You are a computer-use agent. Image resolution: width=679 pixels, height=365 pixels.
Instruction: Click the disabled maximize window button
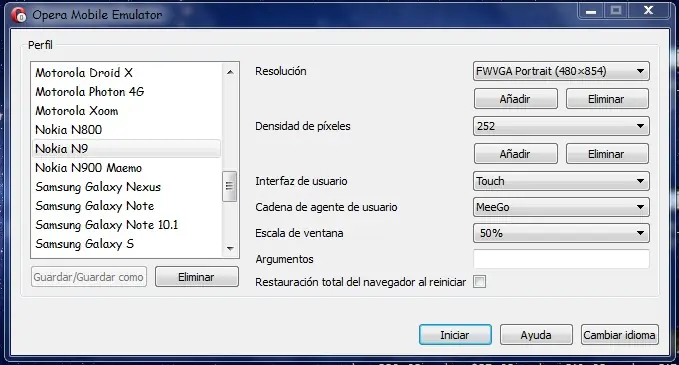click(x=616, y=11)
